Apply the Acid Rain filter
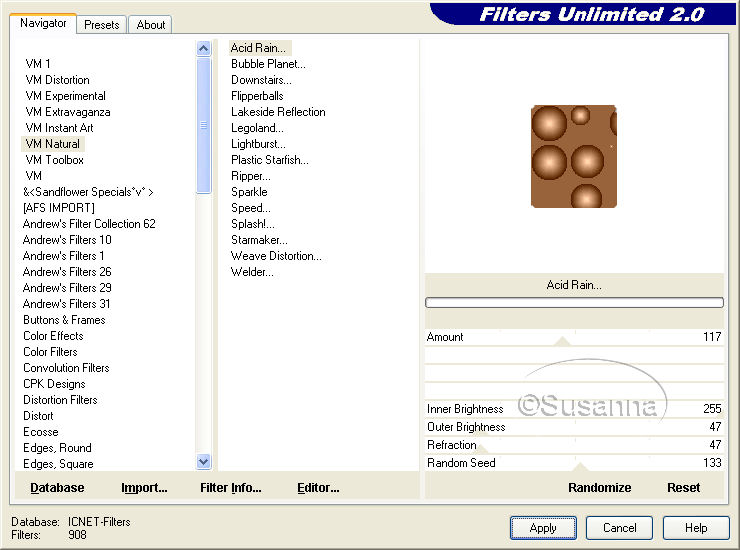The width and height of the screenshot is (740, 550). [x=543, y=528]
